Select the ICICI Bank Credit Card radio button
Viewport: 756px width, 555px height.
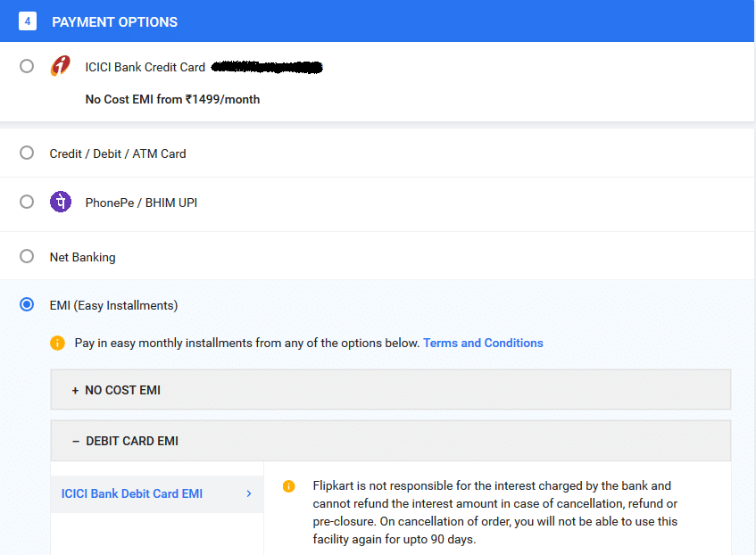(27, 66)
